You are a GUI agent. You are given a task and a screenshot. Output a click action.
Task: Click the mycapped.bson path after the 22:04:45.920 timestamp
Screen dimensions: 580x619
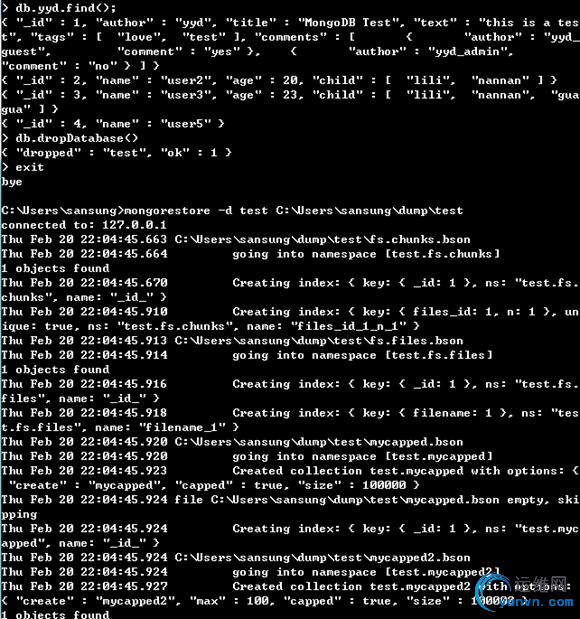click(319, 442)
